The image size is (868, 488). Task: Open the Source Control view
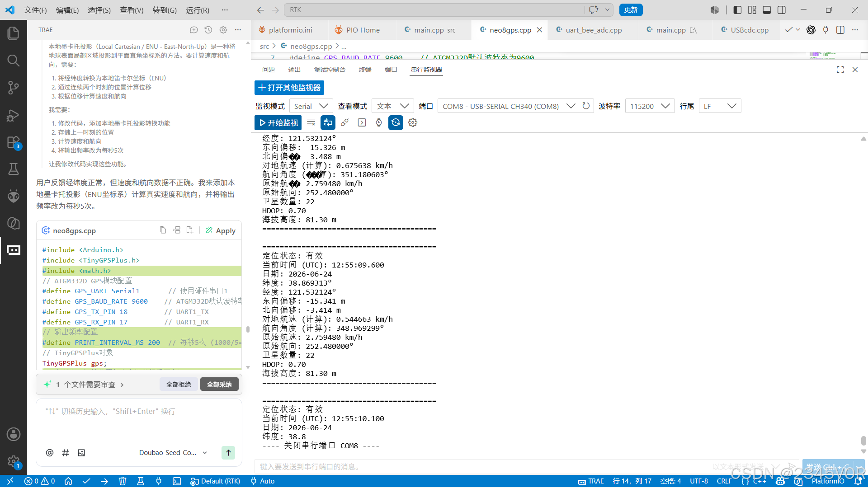(x=14, y=87)
